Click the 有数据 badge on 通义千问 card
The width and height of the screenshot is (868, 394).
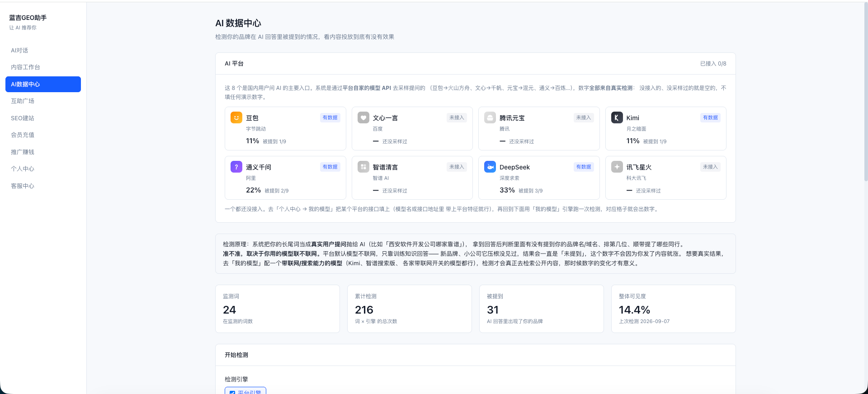point(330,167)
